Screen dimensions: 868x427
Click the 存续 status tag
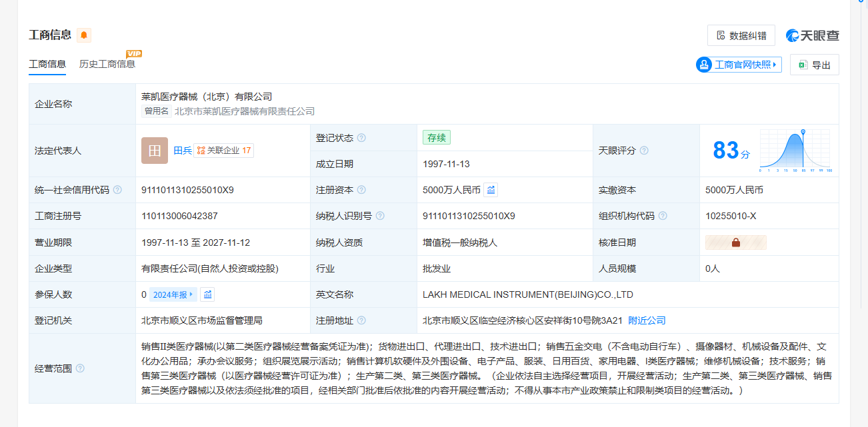point(437,138)
